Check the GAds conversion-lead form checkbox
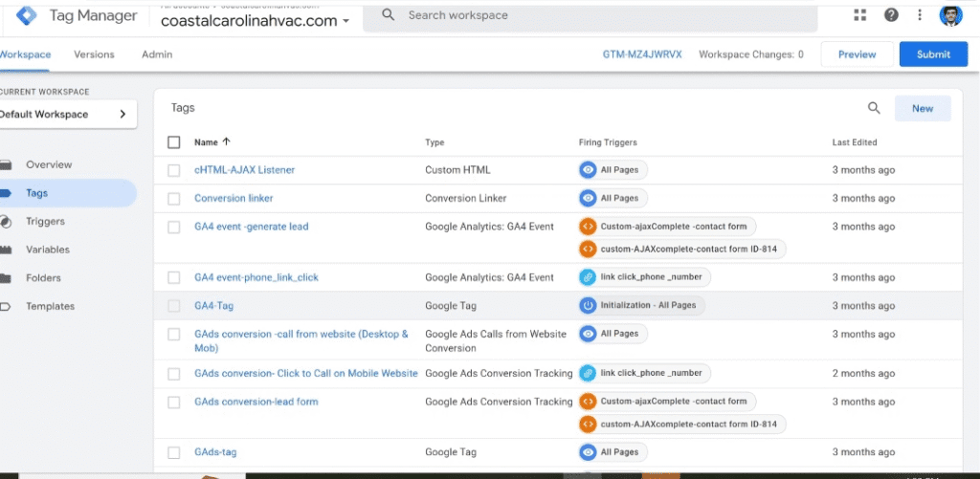Screen dimensions: 980x479 (174, 403)
